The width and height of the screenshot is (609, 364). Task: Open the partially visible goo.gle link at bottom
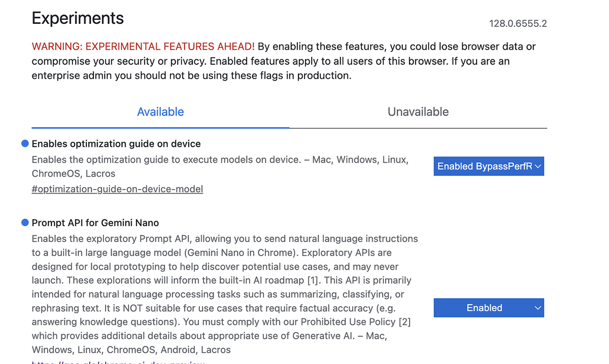(118, 362)
